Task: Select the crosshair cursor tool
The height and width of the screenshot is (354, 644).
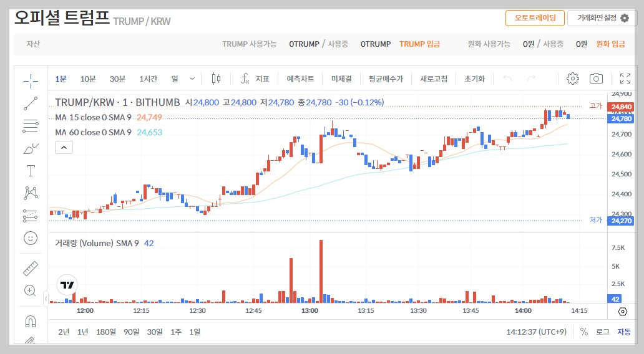Action: tap(31, 81)
